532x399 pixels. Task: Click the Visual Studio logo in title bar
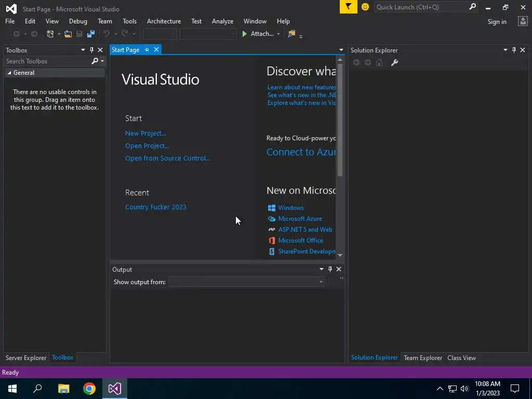(11, 9)
